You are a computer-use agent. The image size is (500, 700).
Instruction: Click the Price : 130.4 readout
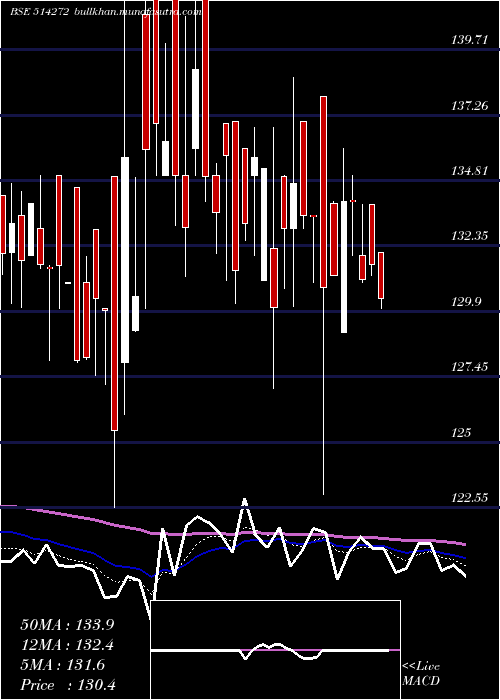[x=68, y=685]
